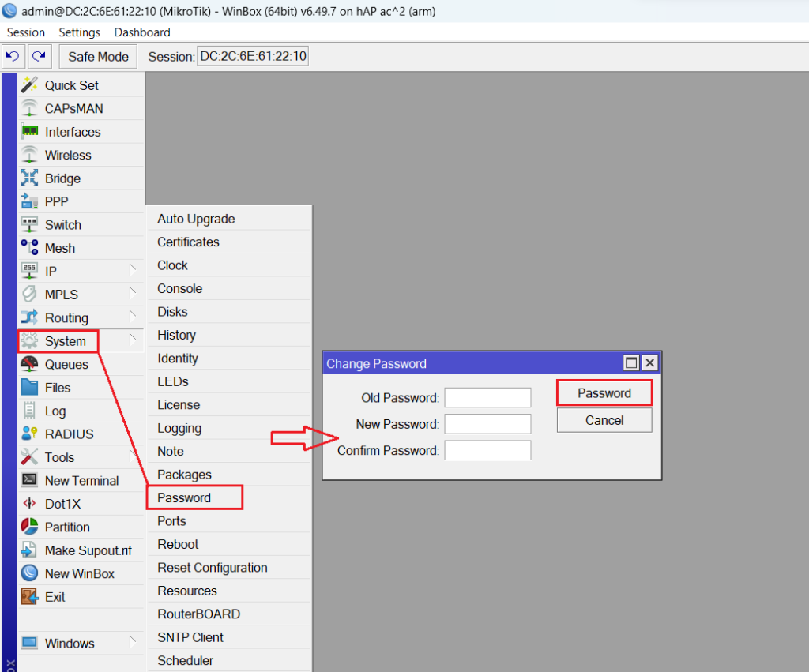Image resolution: width=809 pixels, height=672 pixels.
Task: Click the Password button in the dialog
Action: [x=604, y=393]
